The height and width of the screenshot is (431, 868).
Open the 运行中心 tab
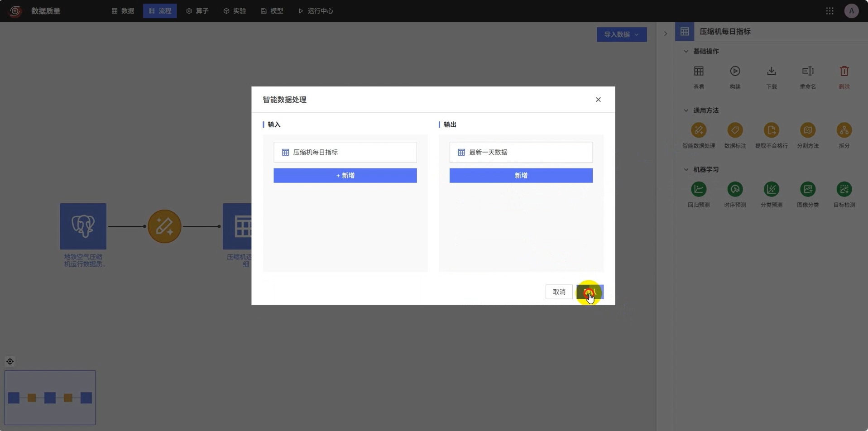click(316, 11)
